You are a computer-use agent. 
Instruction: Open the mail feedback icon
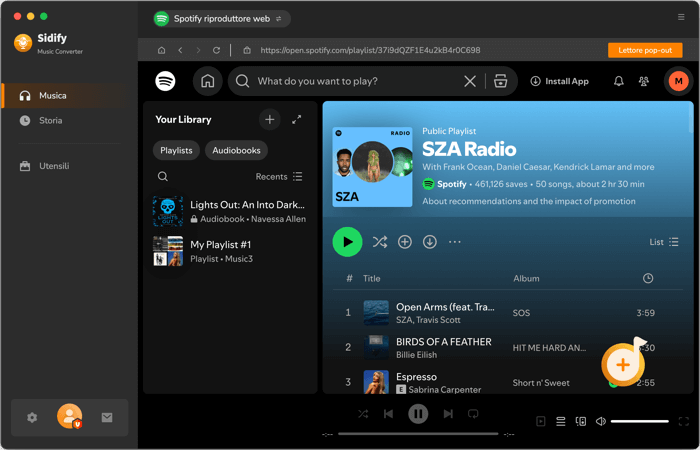pyautogui.click(x=107, y=417)
